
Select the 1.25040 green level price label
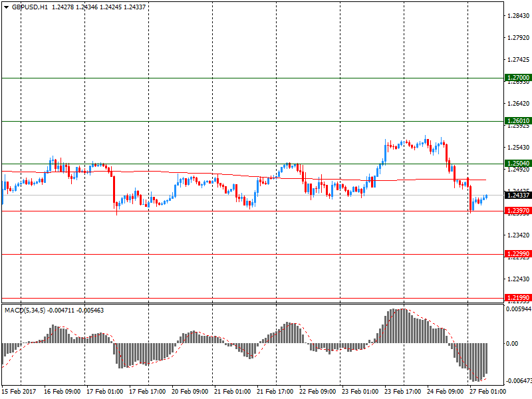point(518,164)
